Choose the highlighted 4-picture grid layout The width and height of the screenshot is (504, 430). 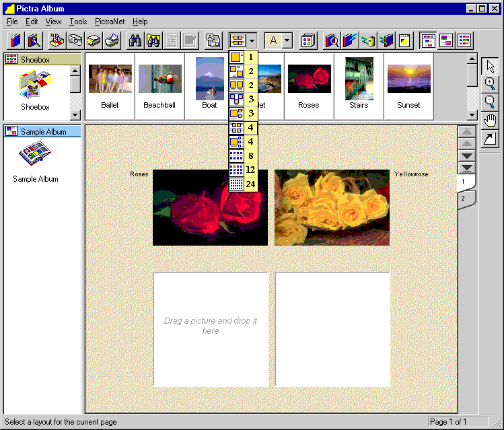click(243, 128)
